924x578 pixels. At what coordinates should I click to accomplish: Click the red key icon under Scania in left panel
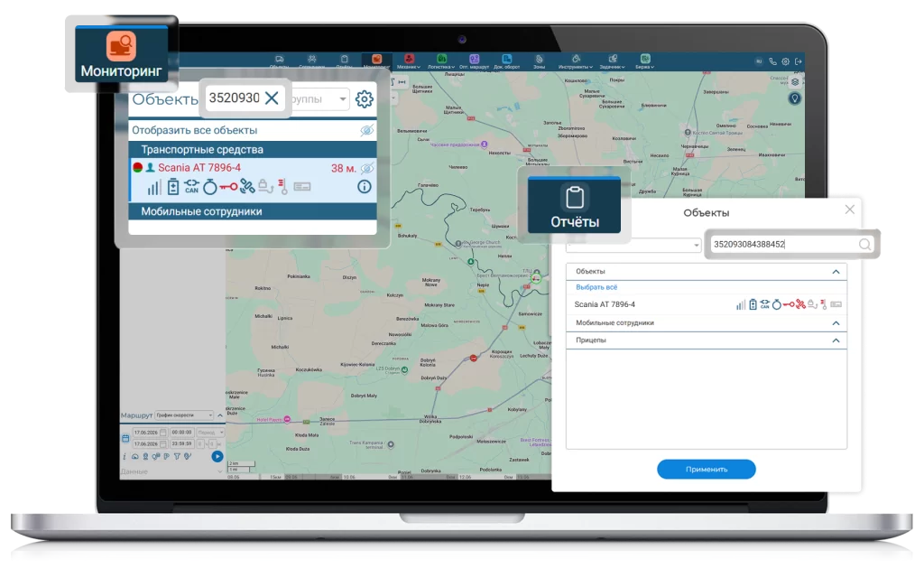pos(228,187)
